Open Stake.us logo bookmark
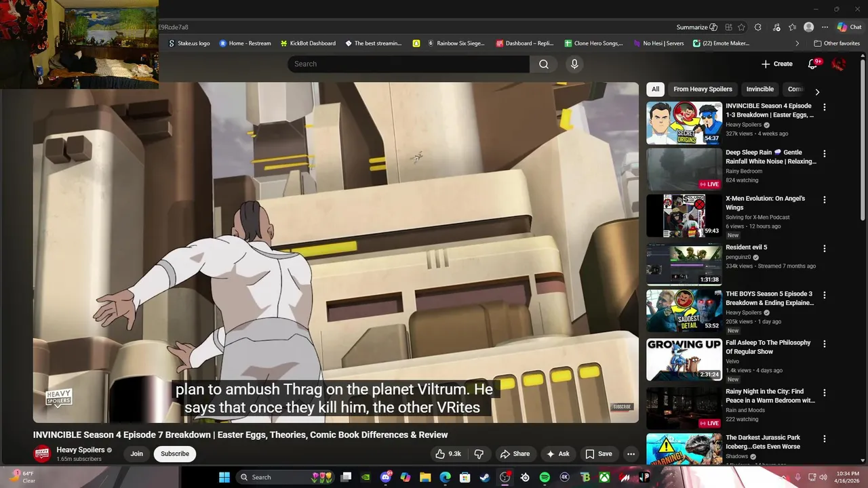 (189, 43)
